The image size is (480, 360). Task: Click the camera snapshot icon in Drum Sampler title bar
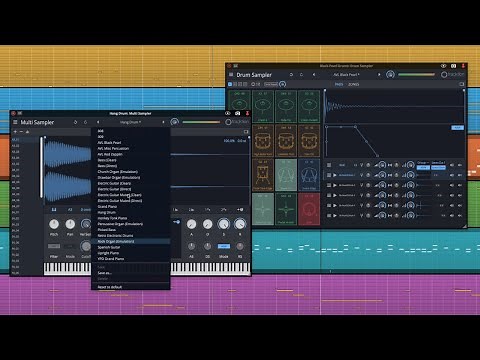click(453, 66)
